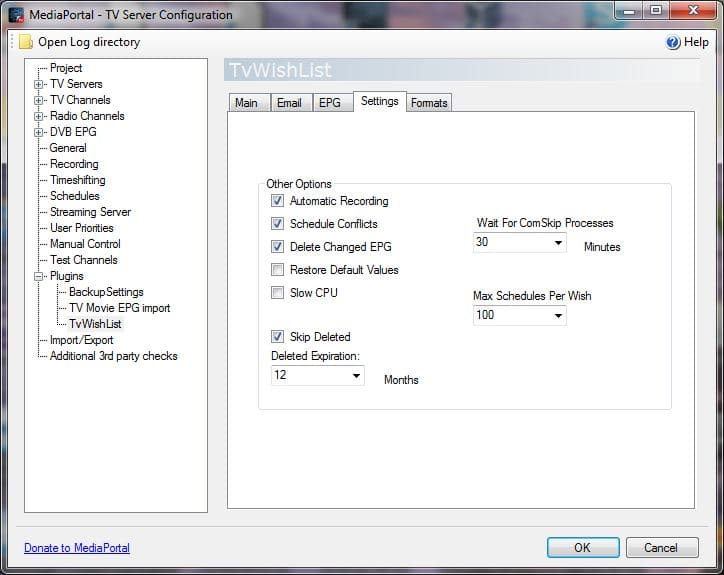
Task: Click the OK button
Action: click(x=583, y=548)
